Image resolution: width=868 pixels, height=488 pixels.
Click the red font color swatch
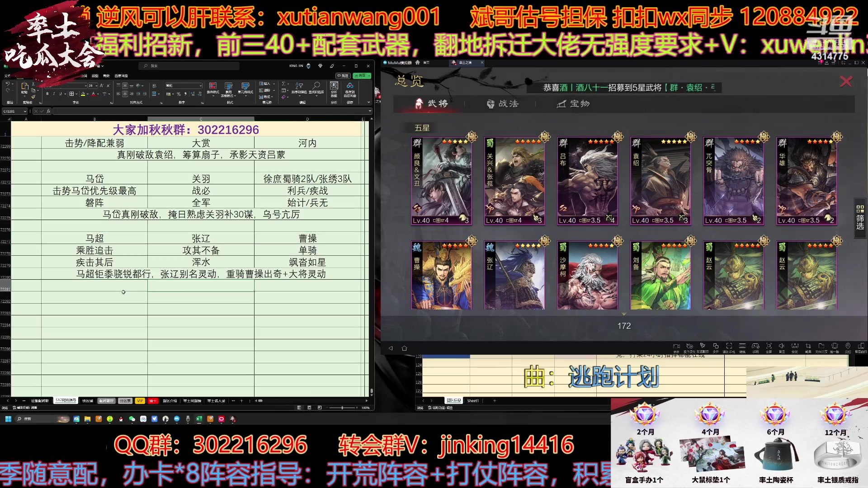[x=93, y=94]
